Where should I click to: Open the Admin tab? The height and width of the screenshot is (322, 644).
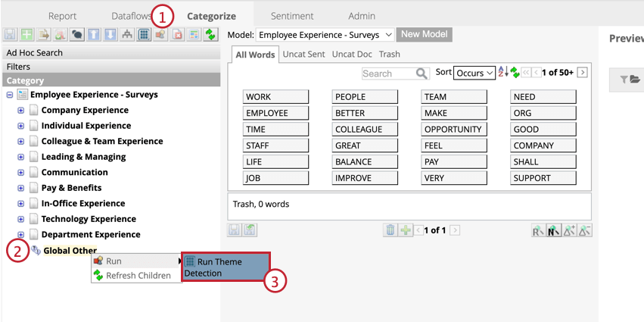tap(362, 16)
